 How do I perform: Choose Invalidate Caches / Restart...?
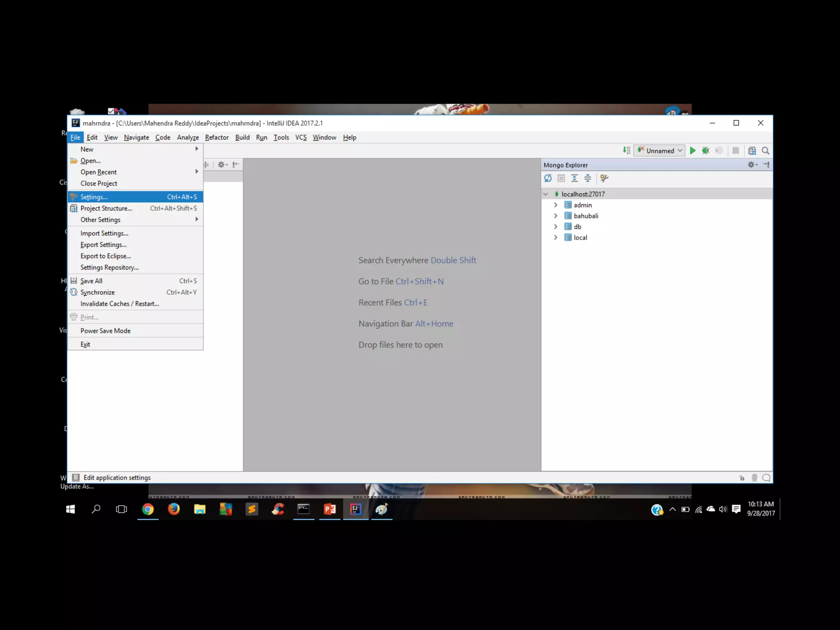pos(119,304)
